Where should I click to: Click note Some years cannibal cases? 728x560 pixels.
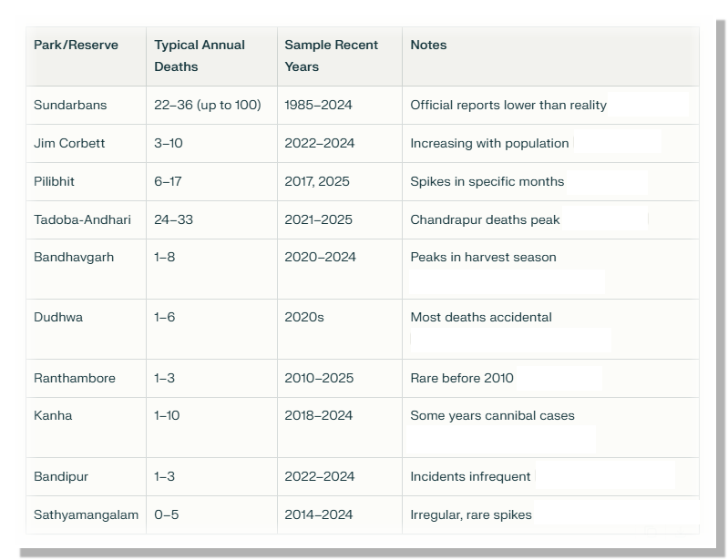(x=492, y=416)
